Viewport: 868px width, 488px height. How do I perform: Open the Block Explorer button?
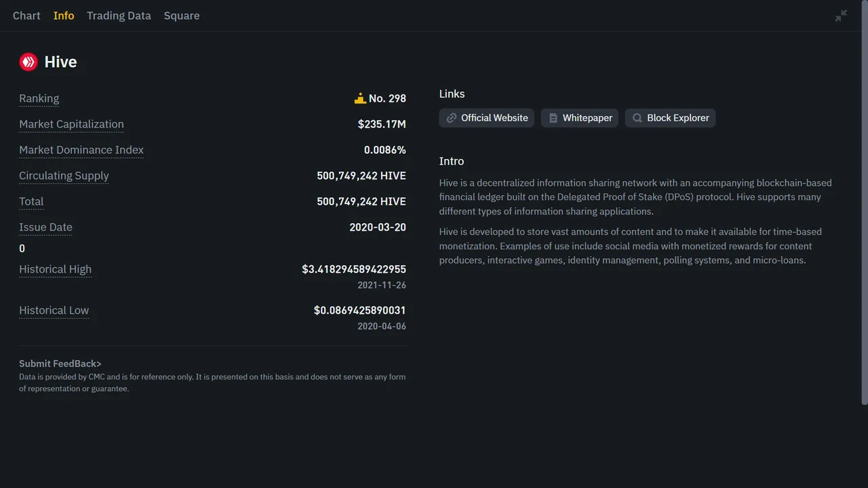[x=670, y=118]
